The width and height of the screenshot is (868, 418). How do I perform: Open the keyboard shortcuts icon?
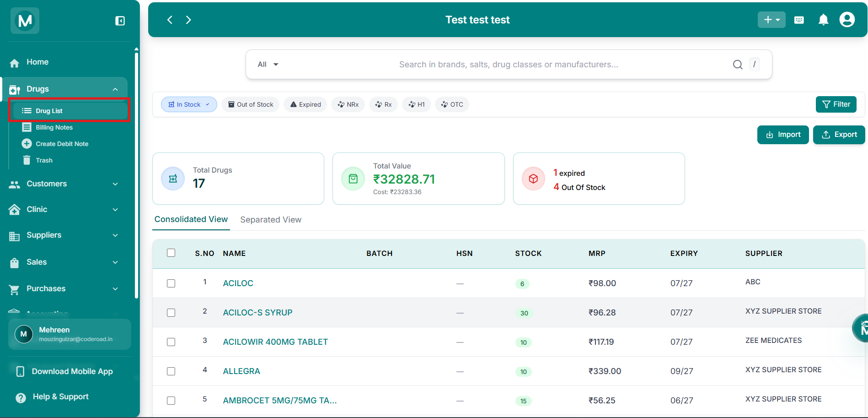[x=799, y=20]
